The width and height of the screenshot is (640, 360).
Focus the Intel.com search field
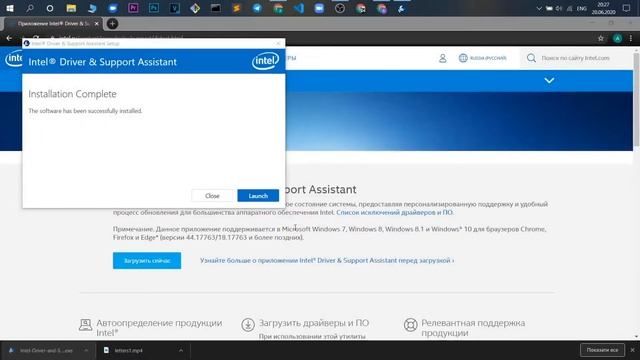(576, 58)
